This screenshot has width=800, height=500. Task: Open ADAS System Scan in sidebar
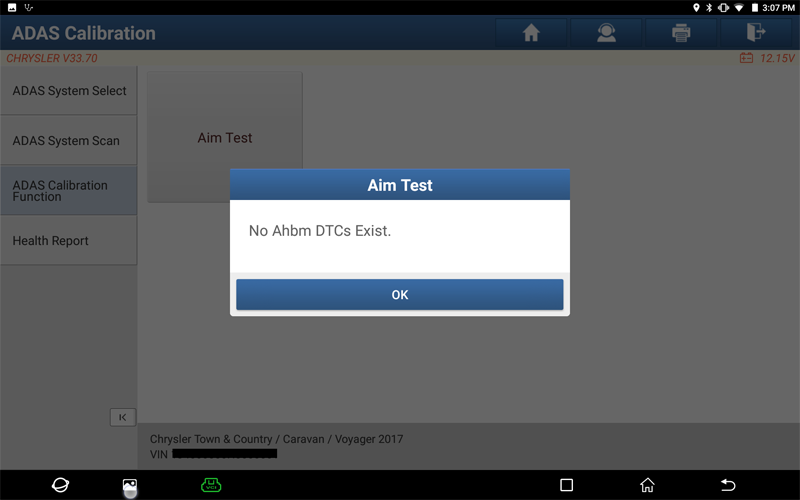pyautogui.click(x=69, y=141)
